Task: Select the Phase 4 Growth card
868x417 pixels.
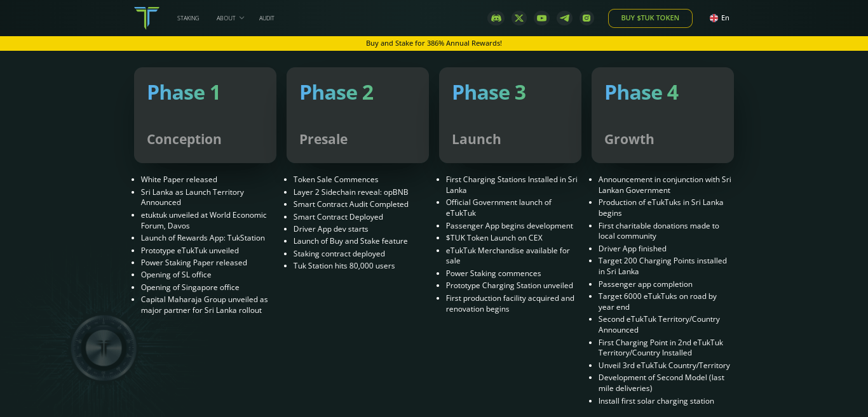Action: (663, 115)
